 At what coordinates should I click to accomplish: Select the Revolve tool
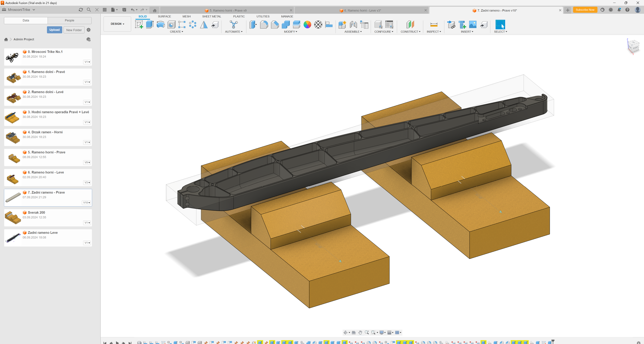[x=160, y=24]
